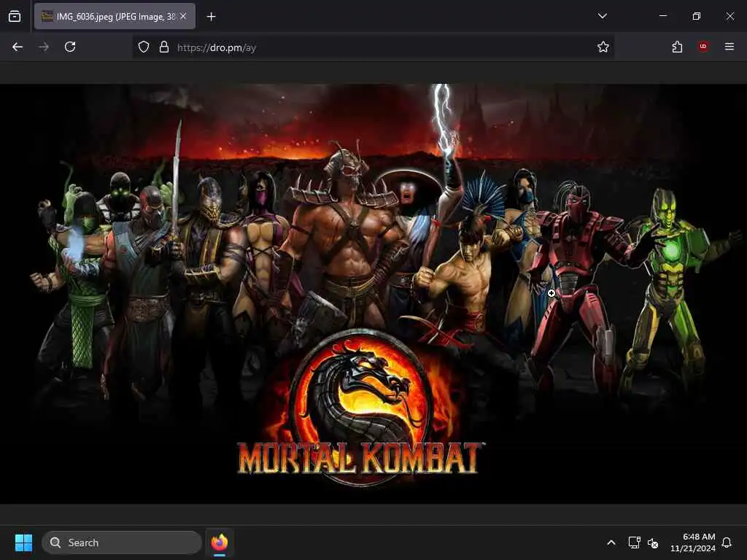Open the Extensions puzzle icon menu
747x560 pixels.
click(x=677, y=47)
